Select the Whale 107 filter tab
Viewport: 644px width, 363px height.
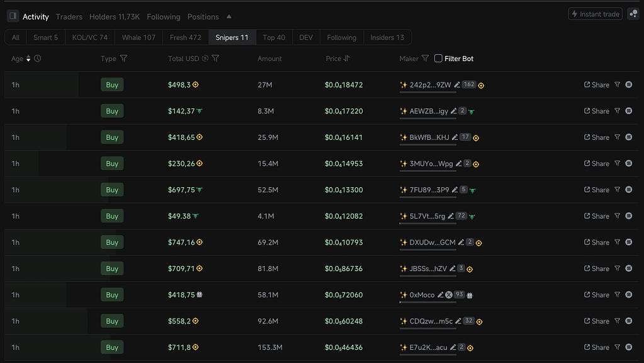138,38
